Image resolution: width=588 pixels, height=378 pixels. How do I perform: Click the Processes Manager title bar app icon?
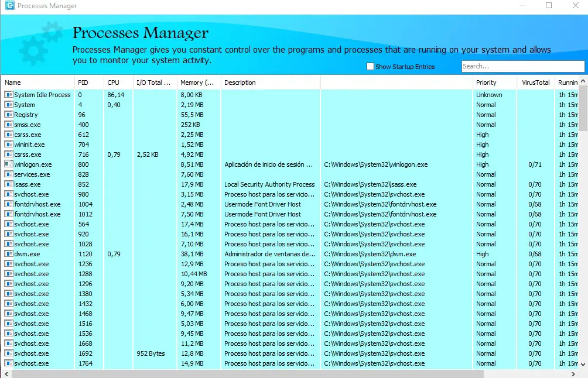point(9,6)
